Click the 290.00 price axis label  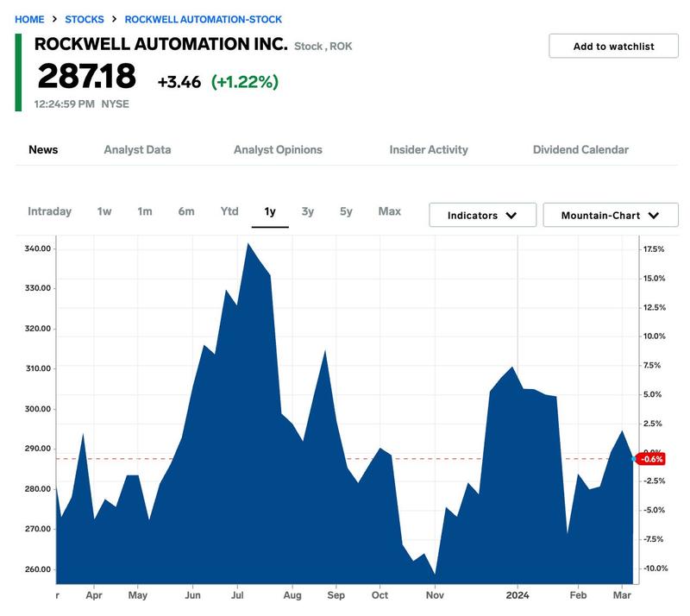pos(37,449)
